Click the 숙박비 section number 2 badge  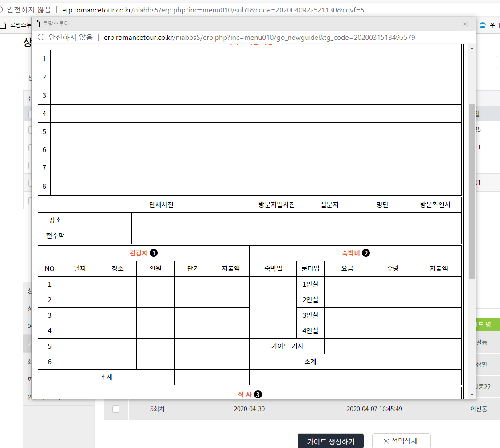pyautogui.click(x=366, y=253)
